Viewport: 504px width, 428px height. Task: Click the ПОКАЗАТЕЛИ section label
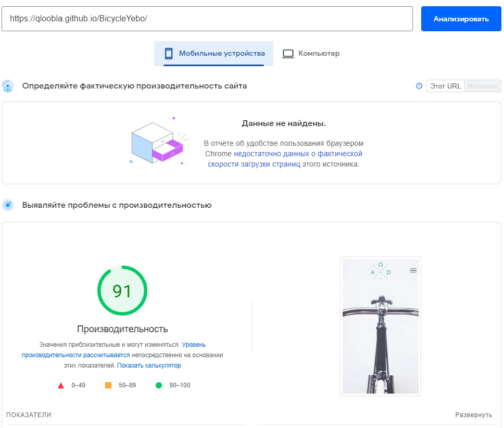pos(29,415)
